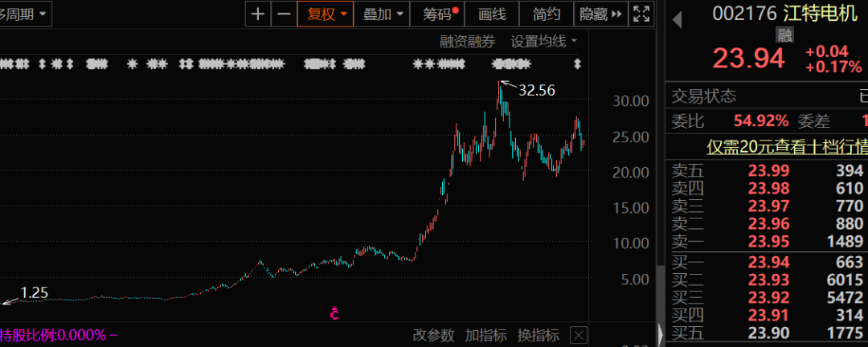Click 改参数 to modify indicator parameters
Image resolution: width=868 pixels, height=347 pixels.
[433, 335]
